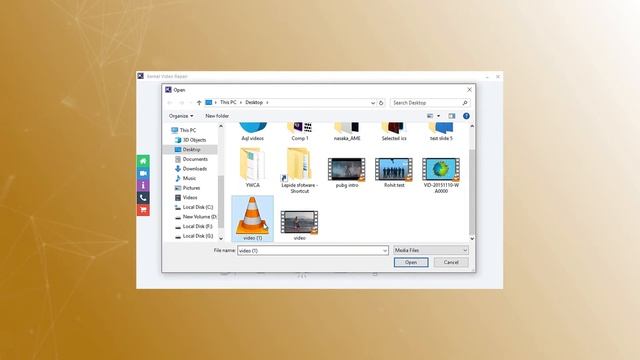
Task: Select Documents in navigation tree
Action: click(195, 159)
